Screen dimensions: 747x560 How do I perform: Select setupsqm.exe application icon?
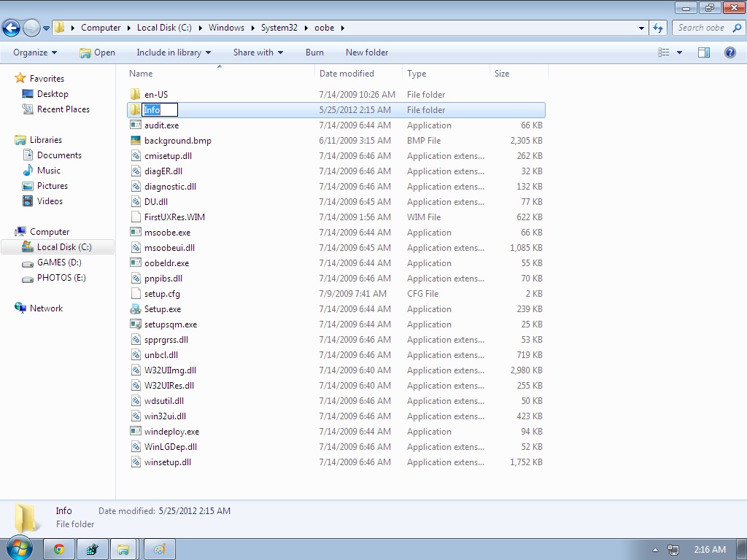(x=135, y=324)
